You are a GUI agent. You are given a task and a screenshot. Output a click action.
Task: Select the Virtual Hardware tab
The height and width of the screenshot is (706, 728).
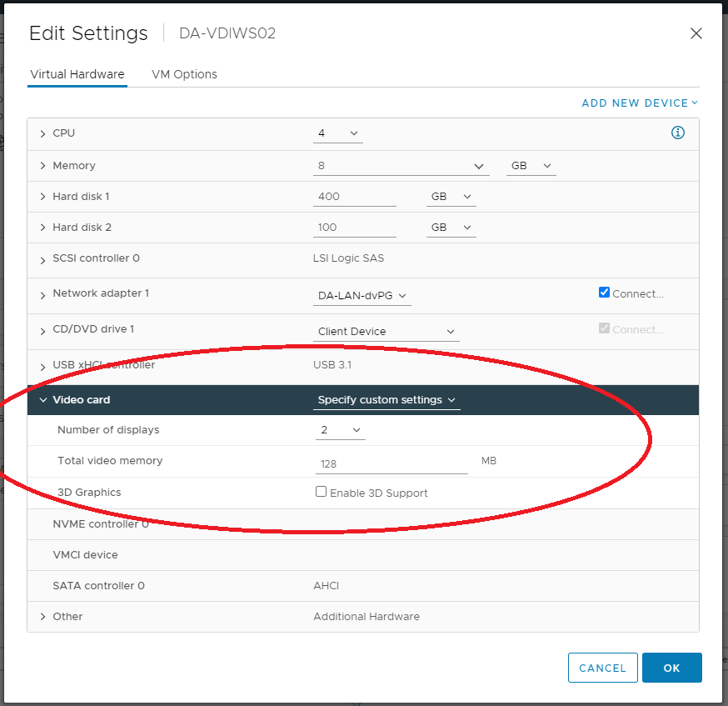click(x=77, y=74)
